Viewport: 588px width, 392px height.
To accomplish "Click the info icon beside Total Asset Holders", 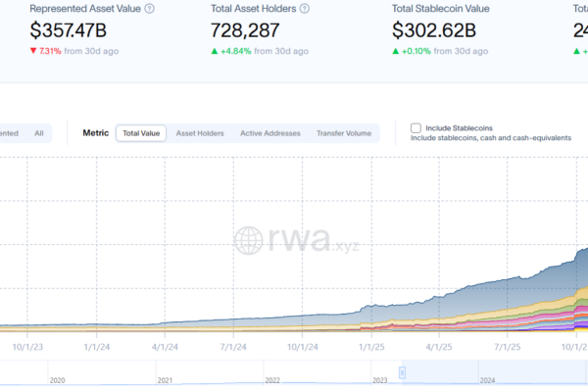I will click(304, 9).
